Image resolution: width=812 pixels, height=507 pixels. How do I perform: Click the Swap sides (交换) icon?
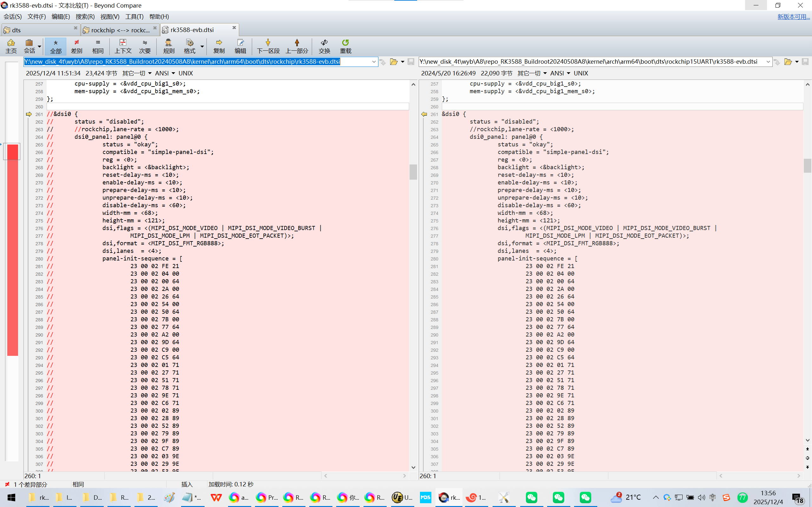pyautogui.click(x=324, y=46)
